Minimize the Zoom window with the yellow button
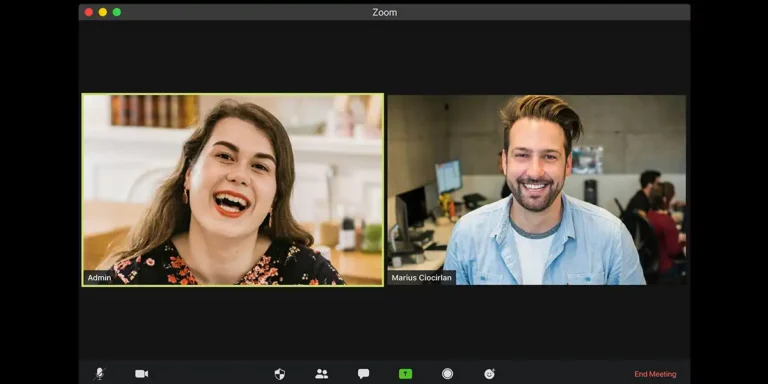 pos(103,12)
